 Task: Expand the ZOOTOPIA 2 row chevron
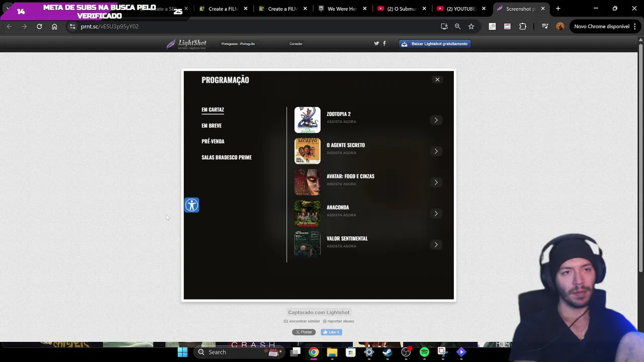click(436, 120)
